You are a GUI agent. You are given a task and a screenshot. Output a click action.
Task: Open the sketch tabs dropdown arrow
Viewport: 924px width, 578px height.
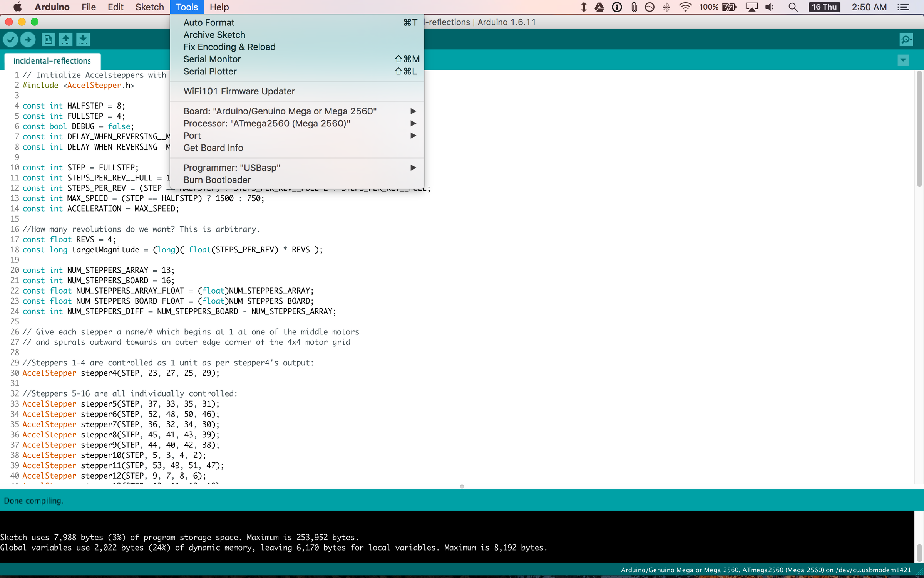point(902,60)
